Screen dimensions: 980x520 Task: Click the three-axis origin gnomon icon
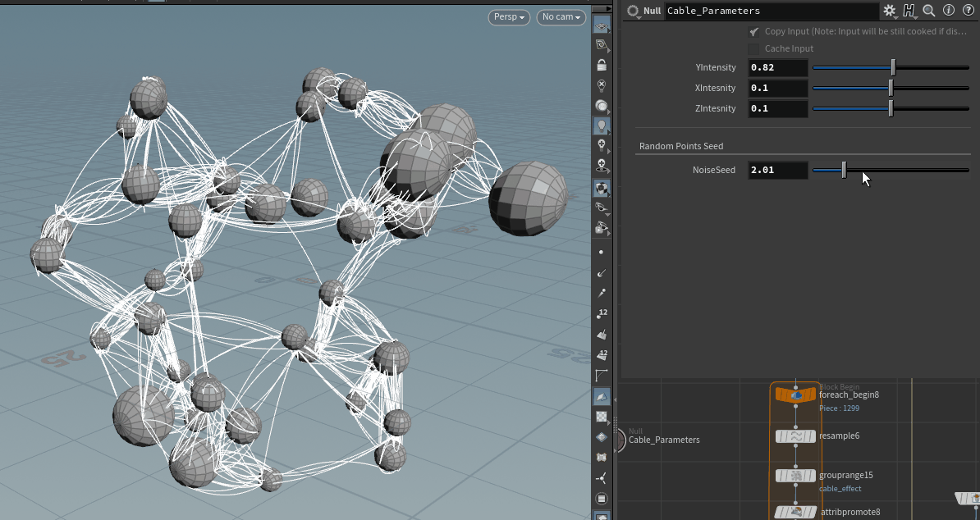point(602,478)
